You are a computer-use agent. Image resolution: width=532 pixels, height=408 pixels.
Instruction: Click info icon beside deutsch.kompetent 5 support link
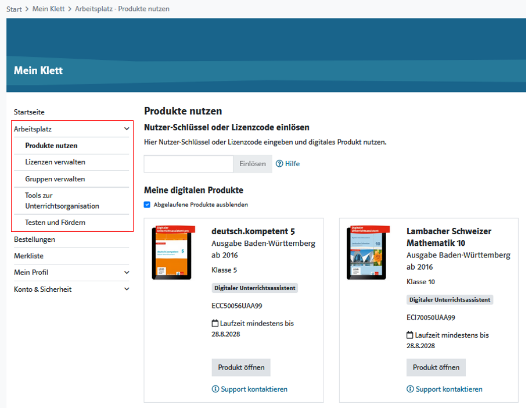215,389
